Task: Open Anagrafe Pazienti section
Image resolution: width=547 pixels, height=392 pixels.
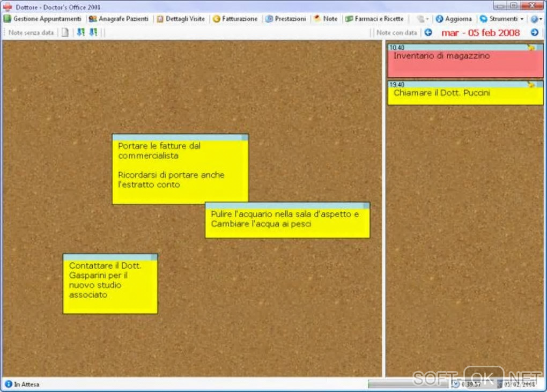Action: (x=119, y=19)
